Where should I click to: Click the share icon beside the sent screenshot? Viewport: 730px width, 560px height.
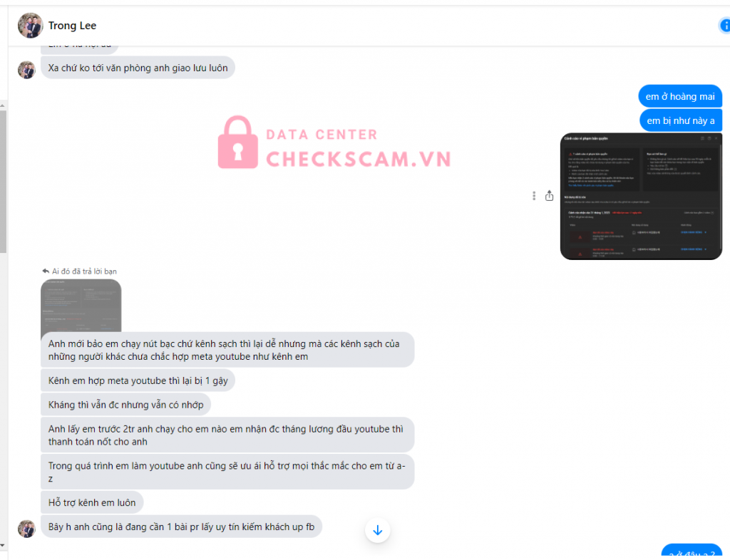coord(550,196)
